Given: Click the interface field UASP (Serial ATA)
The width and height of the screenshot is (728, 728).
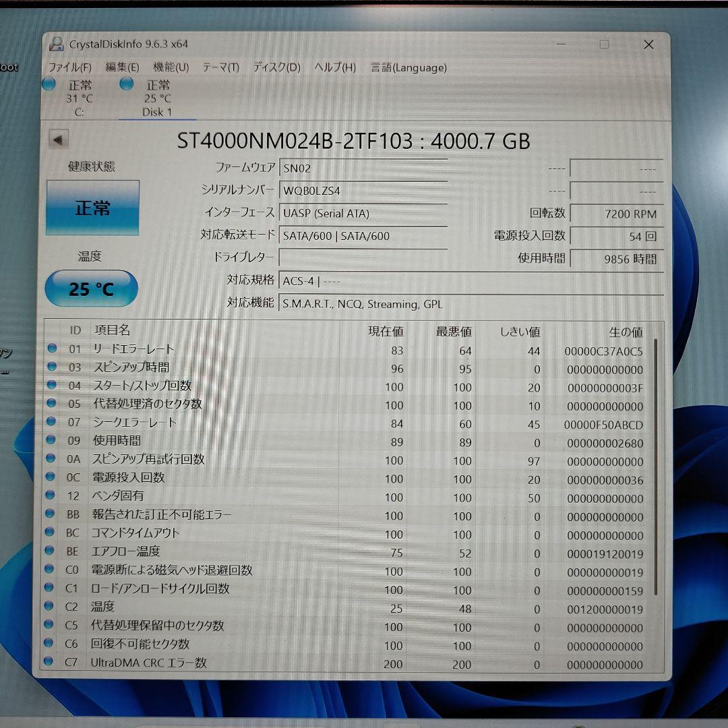Looking at the screenshot, I should point(363,213).
